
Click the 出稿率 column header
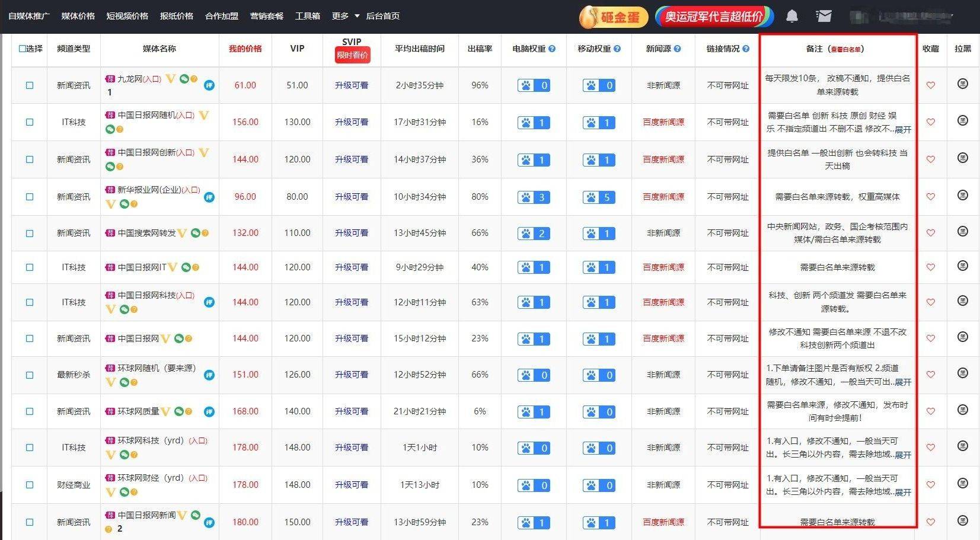(x=480, y=49)
